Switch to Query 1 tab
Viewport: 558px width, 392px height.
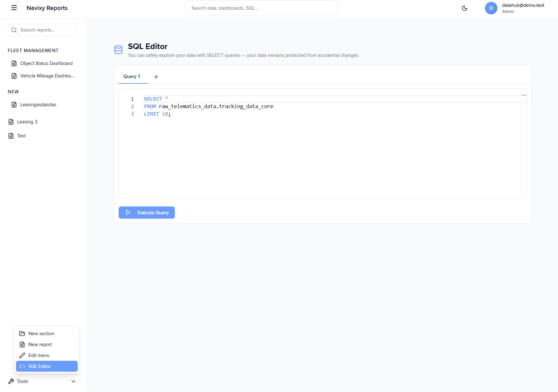(132, 77)
